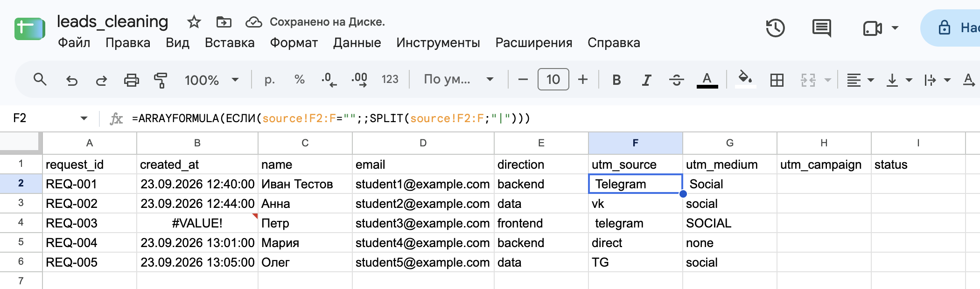Toggle strikethrough formatting

coord(676,80)
